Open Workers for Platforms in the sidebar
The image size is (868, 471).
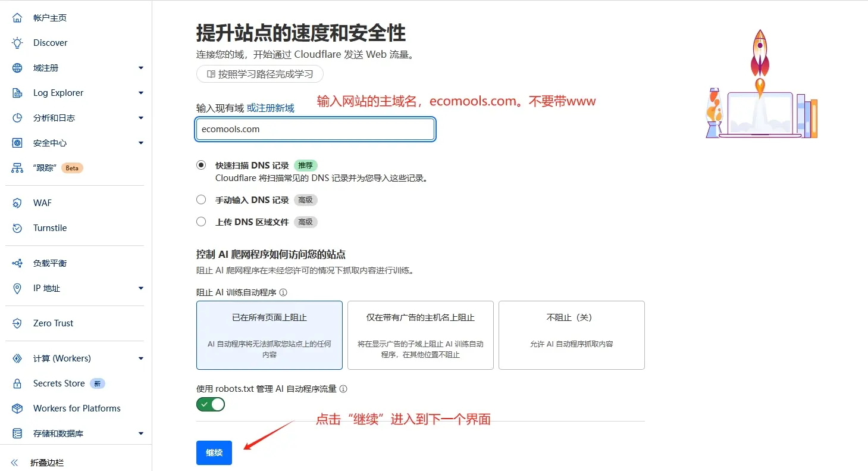[76, 408]
